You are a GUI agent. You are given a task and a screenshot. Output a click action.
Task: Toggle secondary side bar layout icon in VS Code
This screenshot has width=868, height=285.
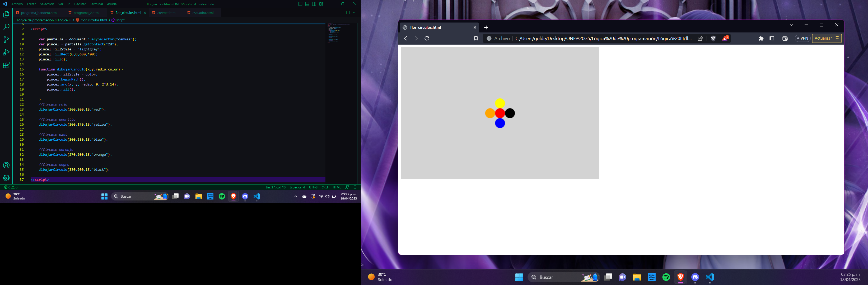[x=314, y=4]
